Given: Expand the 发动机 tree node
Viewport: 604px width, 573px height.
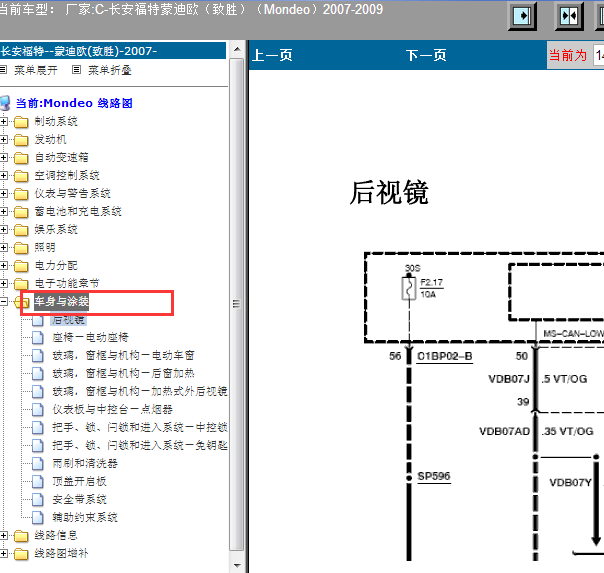Looking at the screenshot, I should click(x=3, y=139).
